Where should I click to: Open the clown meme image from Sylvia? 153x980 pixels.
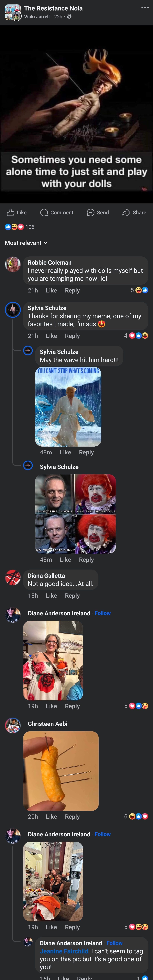(x=75, y=514)
